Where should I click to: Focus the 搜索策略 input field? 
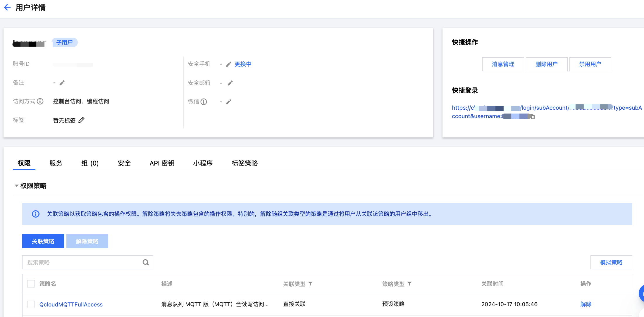point(82,262)
